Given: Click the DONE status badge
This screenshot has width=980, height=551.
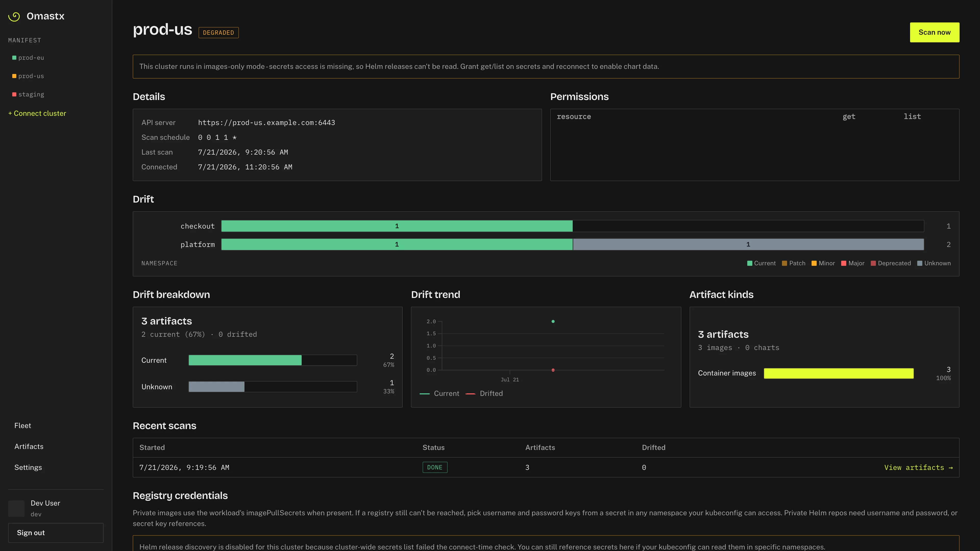Looking at the screenshot, I should (435, 467).
